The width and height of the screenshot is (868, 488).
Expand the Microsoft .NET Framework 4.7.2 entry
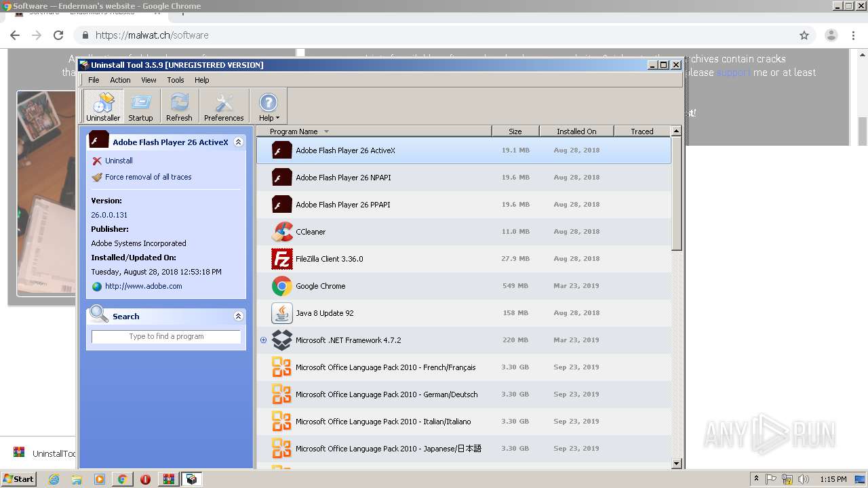click(263, 340)
